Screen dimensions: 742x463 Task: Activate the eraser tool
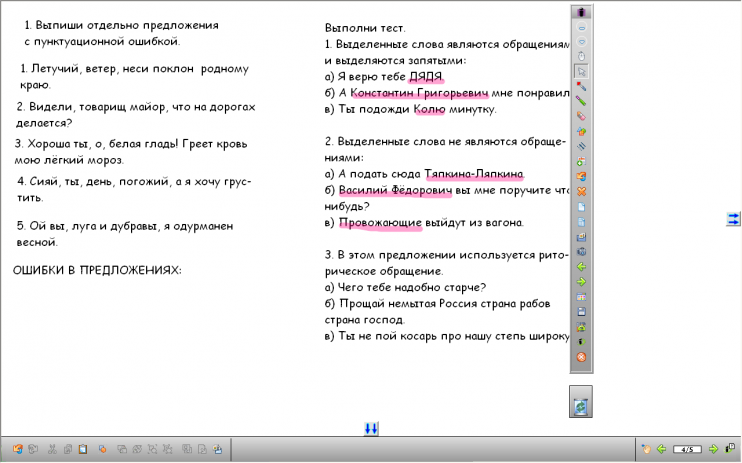[581, 116]
